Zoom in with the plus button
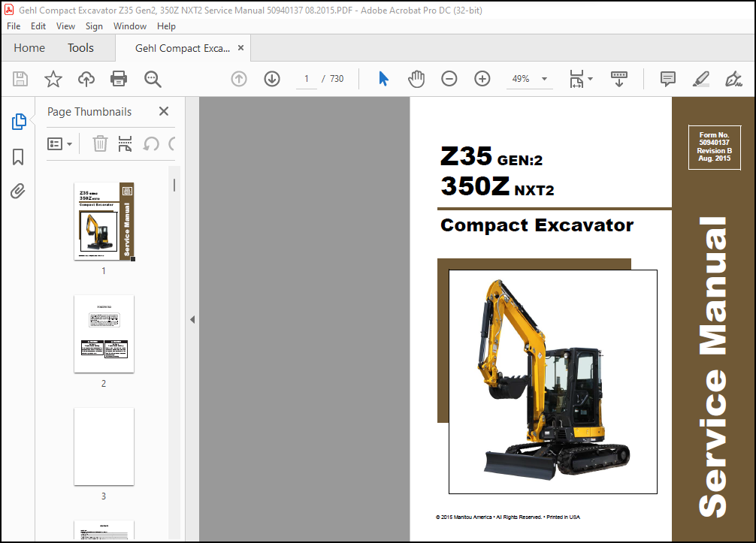This screenshot has height=543, width=756. tap(482, 79)
